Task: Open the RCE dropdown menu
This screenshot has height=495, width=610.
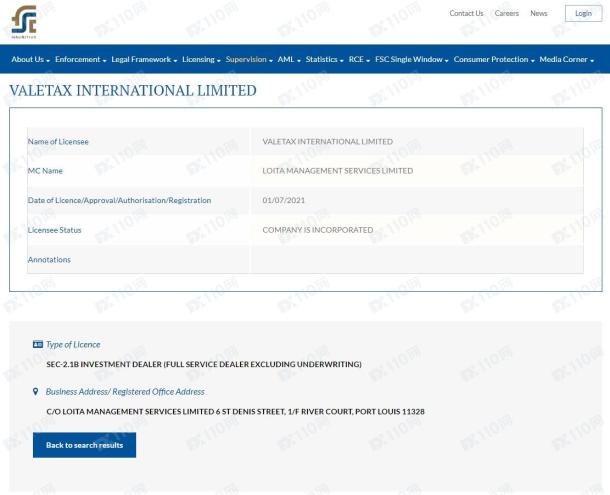Action: point(359,60)
